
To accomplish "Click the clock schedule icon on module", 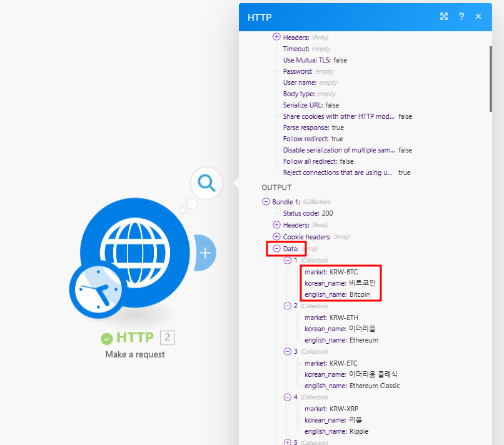I will coord(96,288).
